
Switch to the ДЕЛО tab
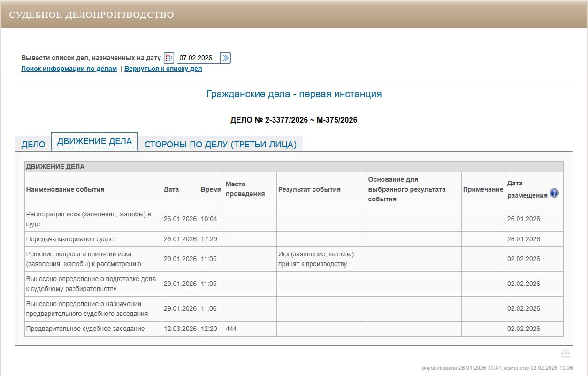33,144
